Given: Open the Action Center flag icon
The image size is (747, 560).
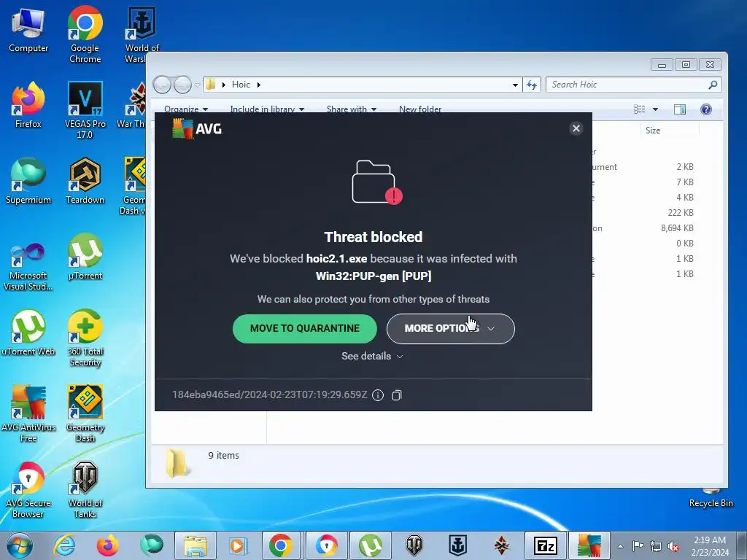Looking at the screenshot, I should [638, 546].
